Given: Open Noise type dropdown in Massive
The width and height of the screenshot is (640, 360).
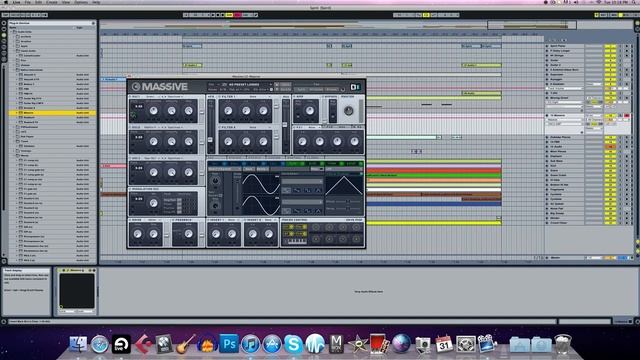Looking at the screenshot, I should pyautogui.click(x=153, y=220).
